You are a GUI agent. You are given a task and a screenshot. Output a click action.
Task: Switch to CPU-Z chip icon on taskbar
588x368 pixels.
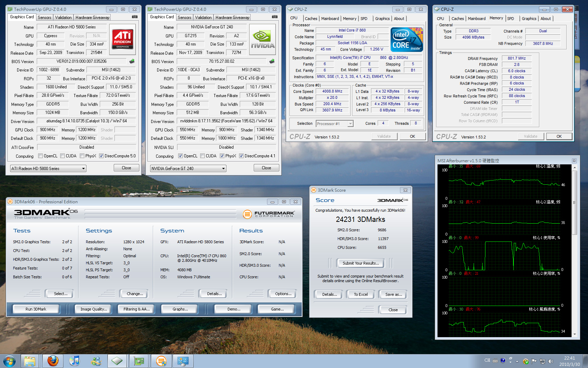click(117, 361)
